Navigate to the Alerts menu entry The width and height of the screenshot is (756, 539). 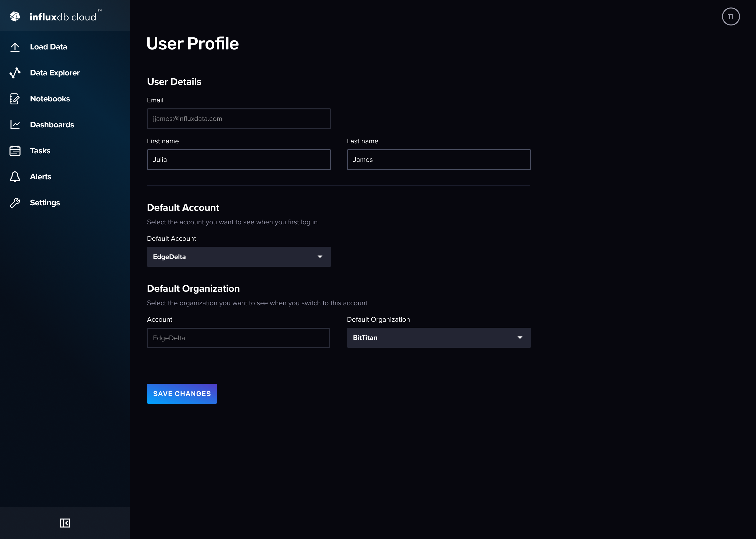click(x=40, y=177)
